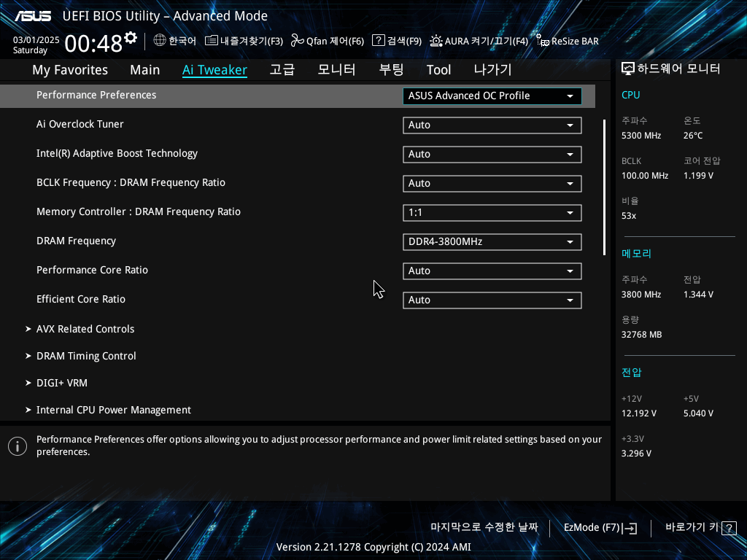Click the search question-mark icon

click(379, 40)
